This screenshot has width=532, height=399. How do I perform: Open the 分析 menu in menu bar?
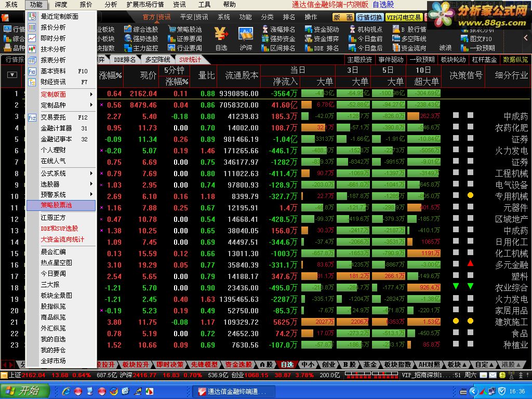coord(111,4)
